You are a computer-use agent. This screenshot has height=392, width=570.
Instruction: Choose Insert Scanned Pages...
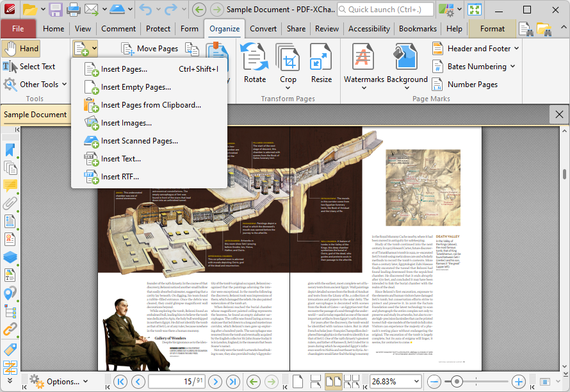click(x=149, y=141)
